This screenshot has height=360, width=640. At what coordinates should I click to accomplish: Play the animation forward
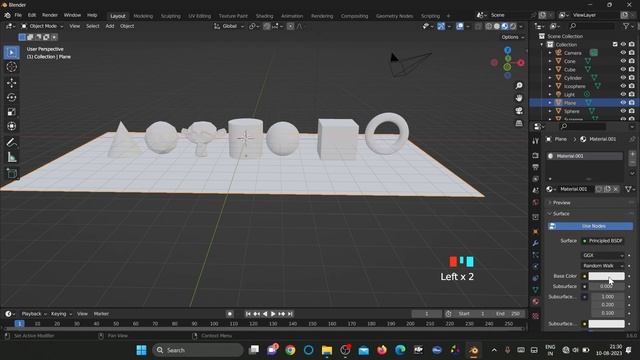[273, 314]
